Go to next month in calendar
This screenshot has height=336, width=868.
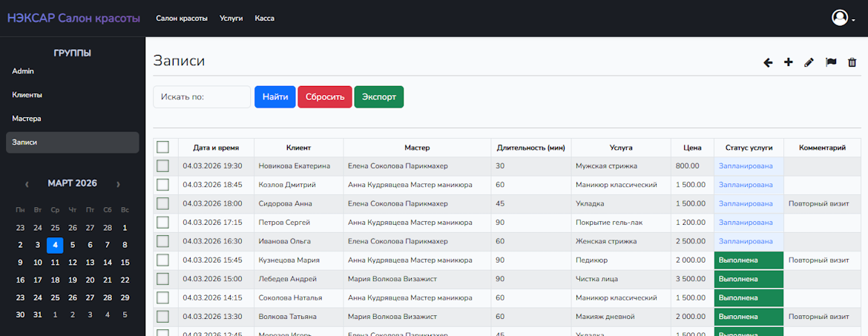point(118,184)
